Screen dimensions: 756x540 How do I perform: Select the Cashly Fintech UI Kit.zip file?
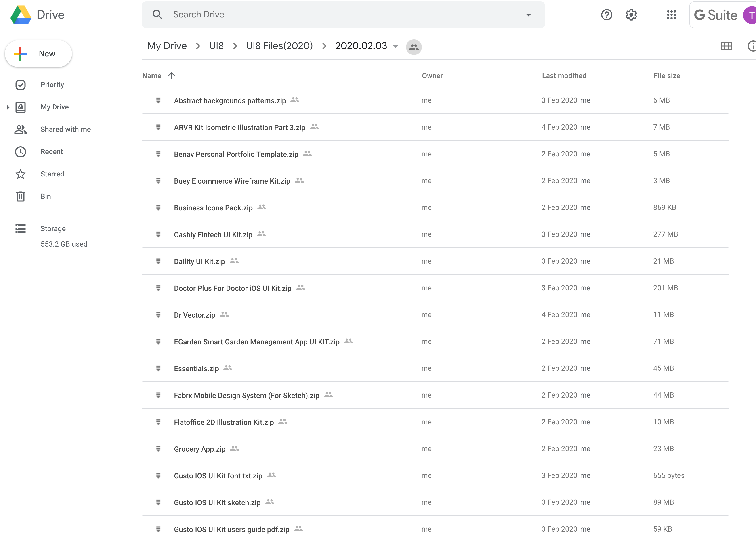pos(213,234)
